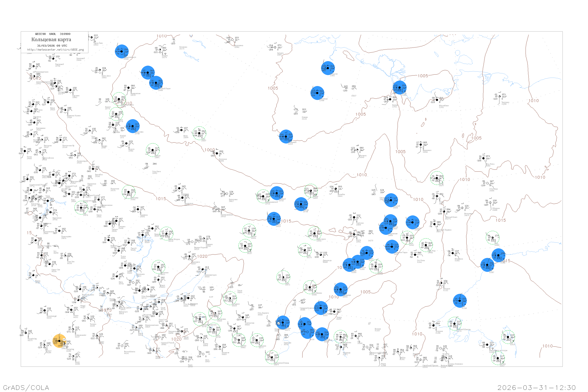Click the Нелькан 31152 station plot
This screenshot has width=588, height=392.
(x=441, y=283)
